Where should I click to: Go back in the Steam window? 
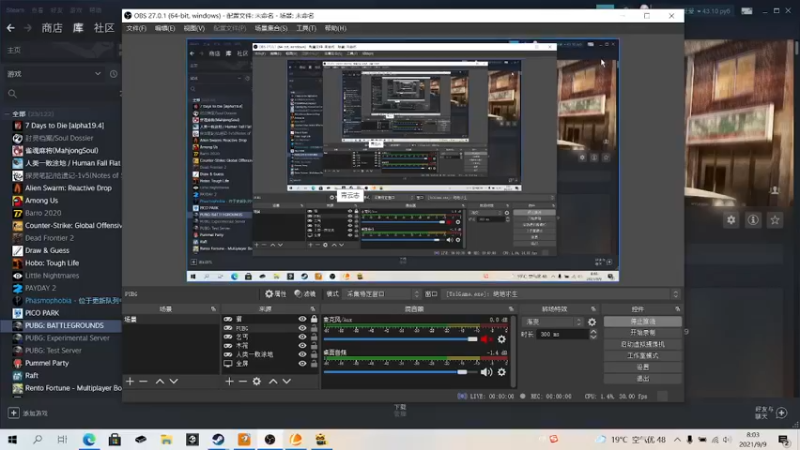[11, 28]
